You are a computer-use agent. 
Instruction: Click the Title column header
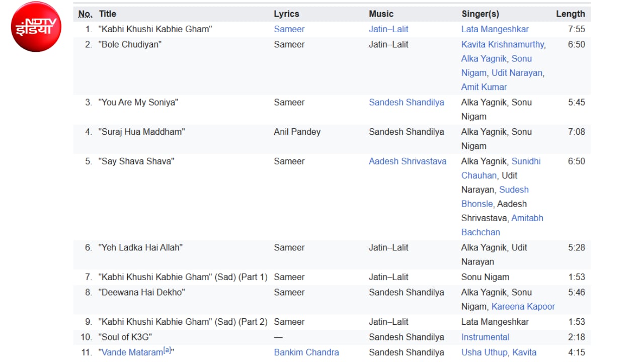(107, 14)
